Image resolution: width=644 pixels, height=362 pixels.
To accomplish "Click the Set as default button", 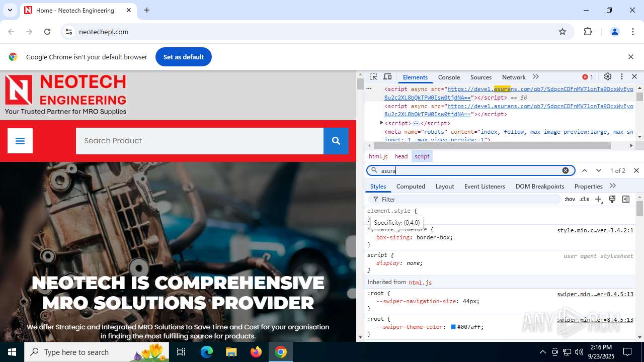I will [184, 57].
